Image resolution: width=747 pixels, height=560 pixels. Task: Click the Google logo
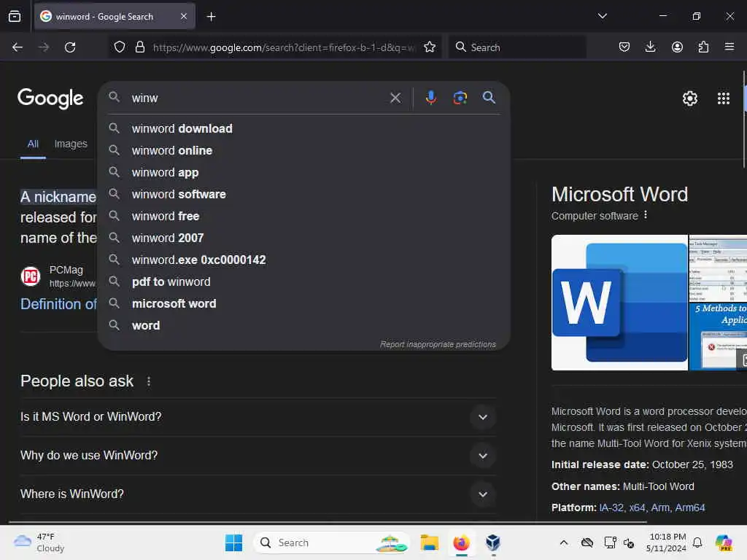tap(50, 99)
